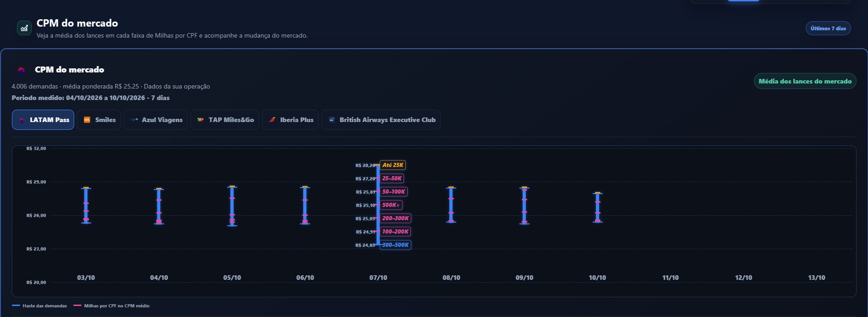Click the chart bar above 10/10
This screenshot has height=317, width=868.
click(x=597, y=207)
